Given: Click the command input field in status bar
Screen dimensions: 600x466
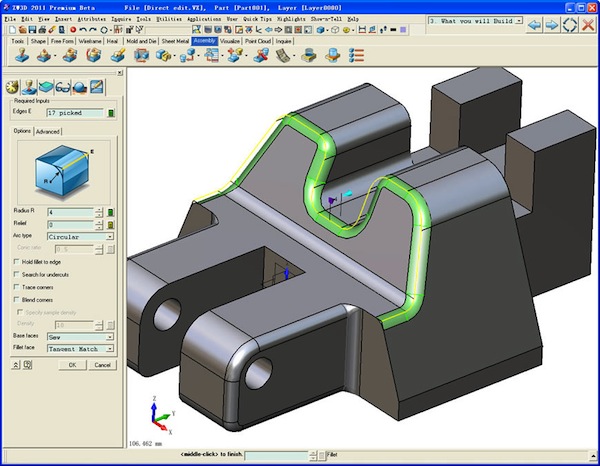Looking at the screenshot, I should click(x=277, y=455).
